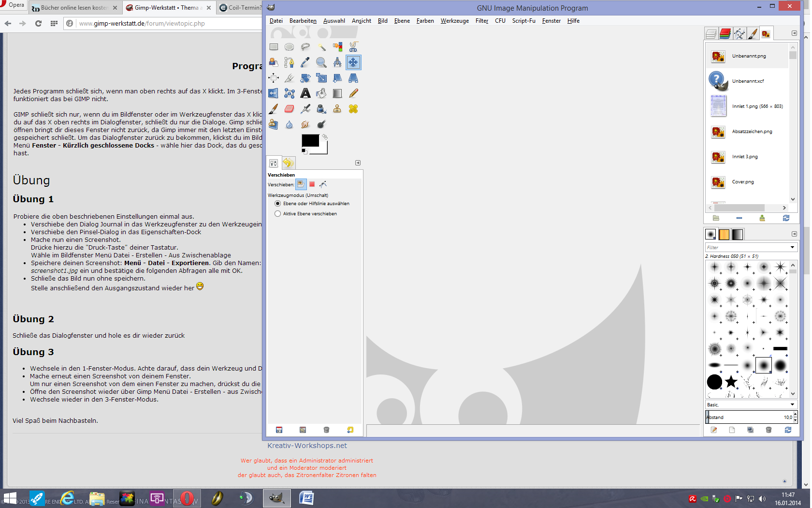Toggle move-selection mode in Verschieben options
This screenshot has height=508, width=812.
tap(312, 184)
